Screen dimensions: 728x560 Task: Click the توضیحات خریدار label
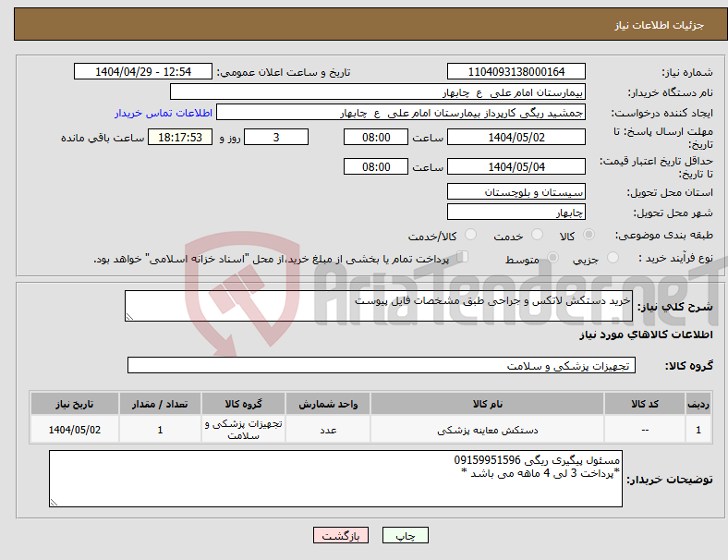[x=670, y=480]
